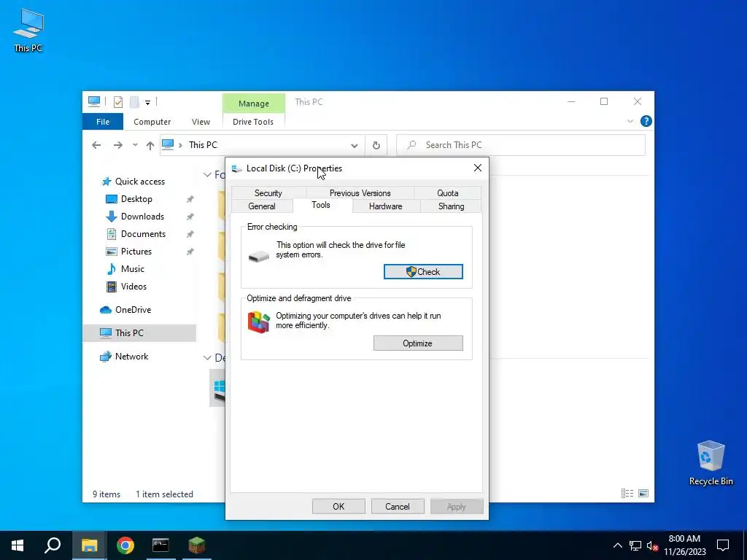Click OK in Properties dialog
This screenshot has height=560, width=747.
point(338,507)
